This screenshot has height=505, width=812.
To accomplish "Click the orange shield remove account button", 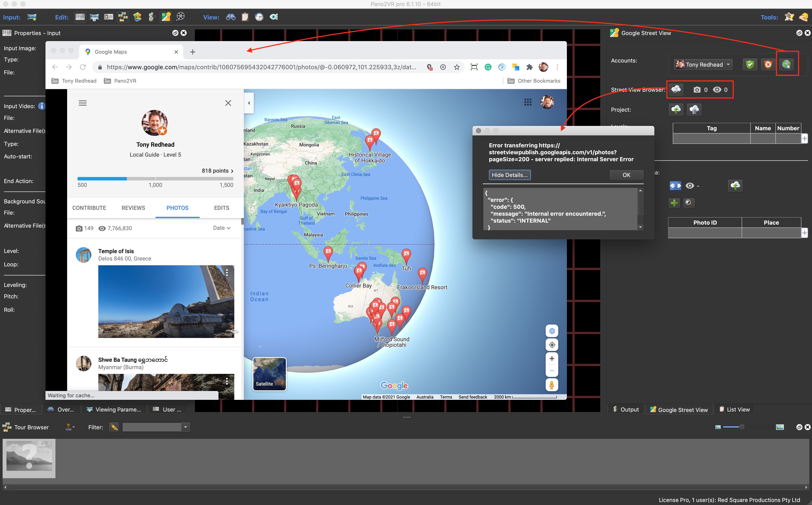I will click(x=768, y=64).
